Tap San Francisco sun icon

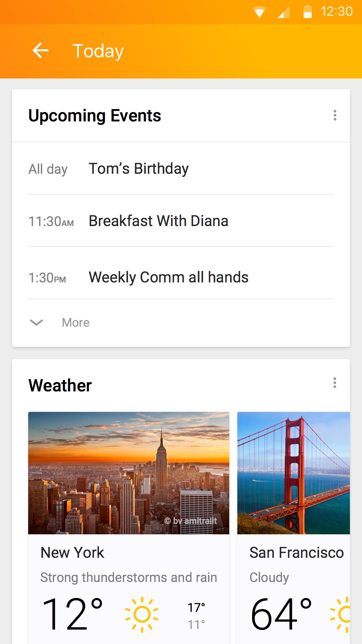343,614
